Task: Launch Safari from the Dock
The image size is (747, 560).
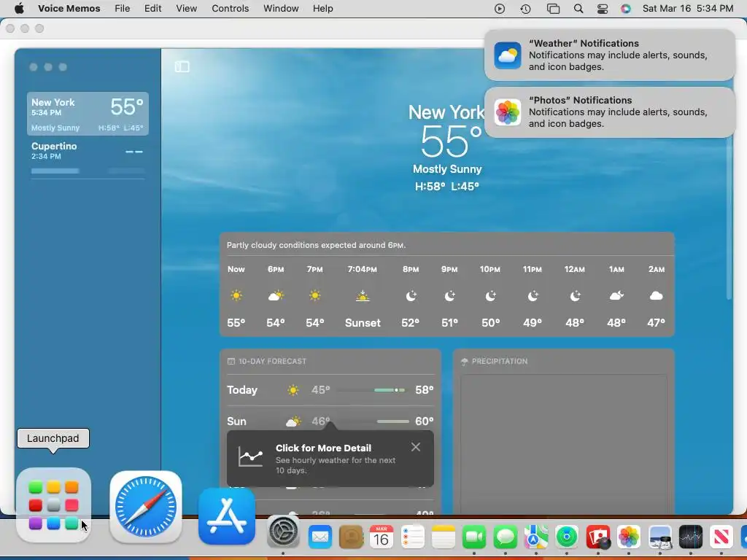Action: pos(146,507)
